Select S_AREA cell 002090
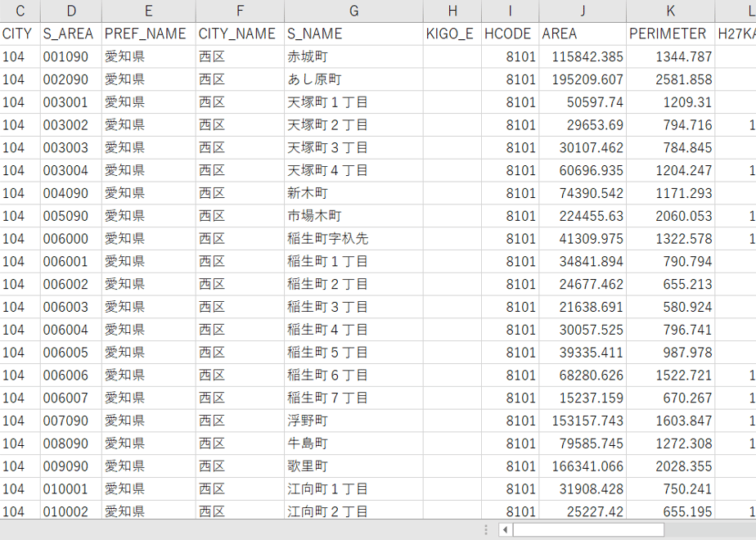756x540 pixels. [71, 79]
